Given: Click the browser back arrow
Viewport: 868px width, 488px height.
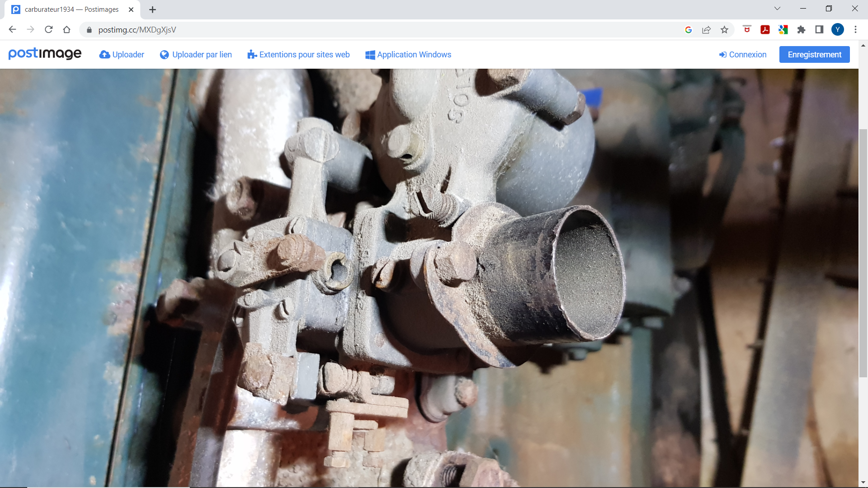Looking at the screenshot, I should 12,29.
